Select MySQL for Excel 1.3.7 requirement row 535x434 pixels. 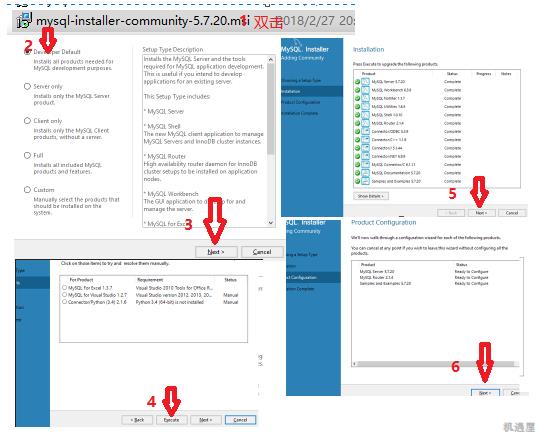pos(154,288)
